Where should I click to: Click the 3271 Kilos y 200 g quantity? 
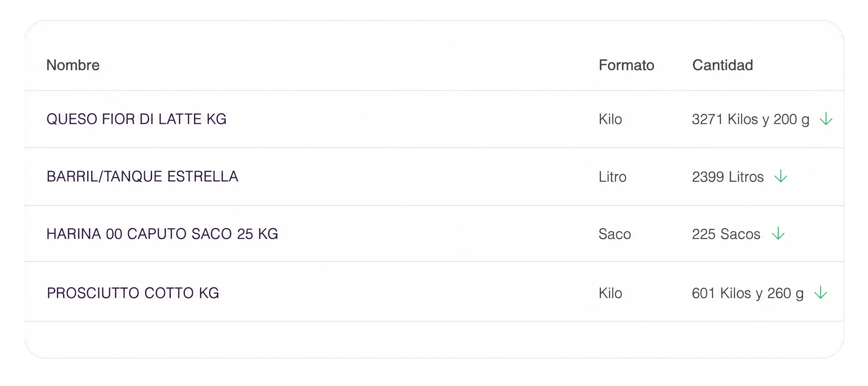click(750, 120)
